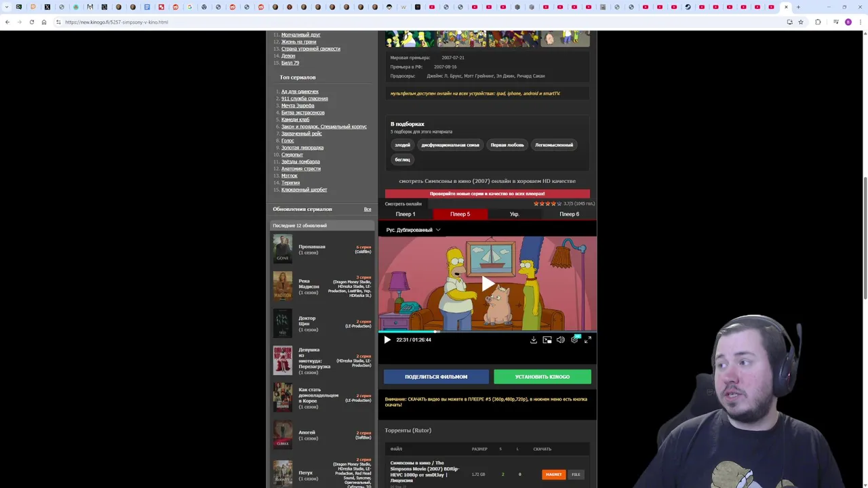Viewport: 868px width, 488px height.
Task: Click the page vertical scrollbar
Action: [x=865, y=237]
